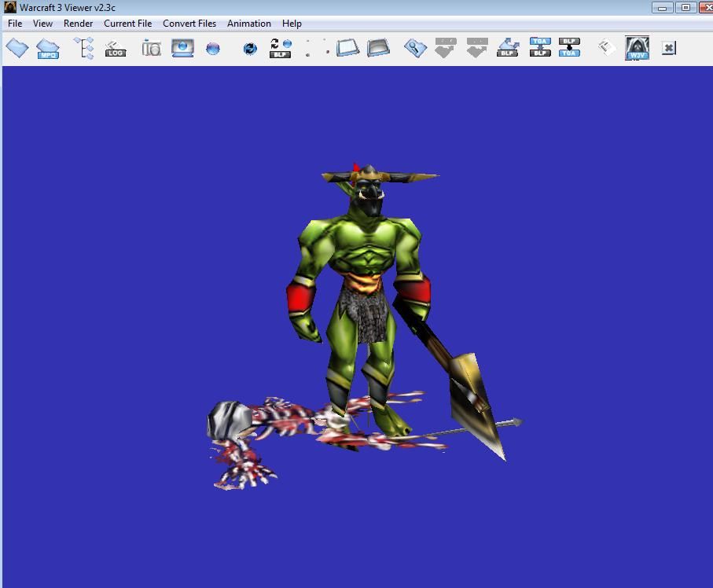Open the Convert Files menu
This screenshot has height=588, width=713.
pos(189,24)
